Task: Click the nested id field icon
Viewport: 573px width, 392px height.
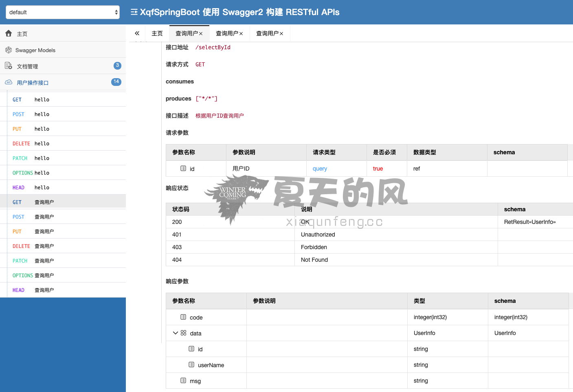Action: pyautogui.click(x=191, y=349)
